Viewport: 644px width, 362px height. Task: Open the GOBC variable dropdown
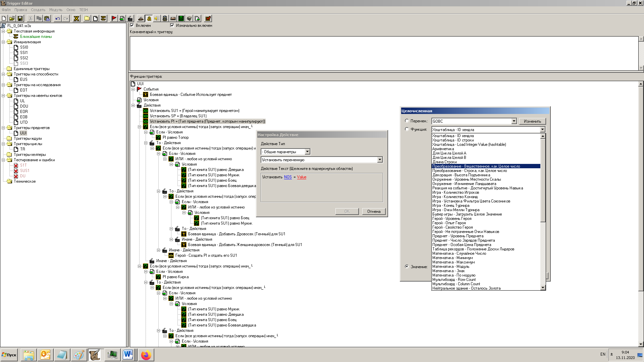[514, 121]
